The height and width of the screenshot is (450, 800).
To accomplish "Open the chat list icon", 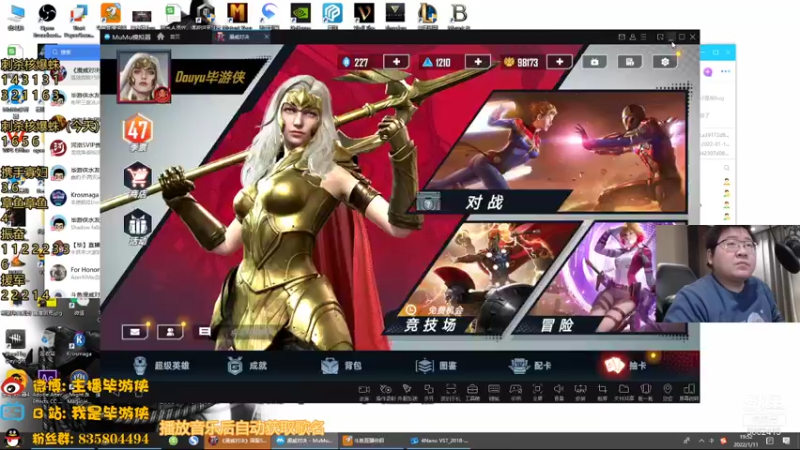I will [x=205, y=332].
